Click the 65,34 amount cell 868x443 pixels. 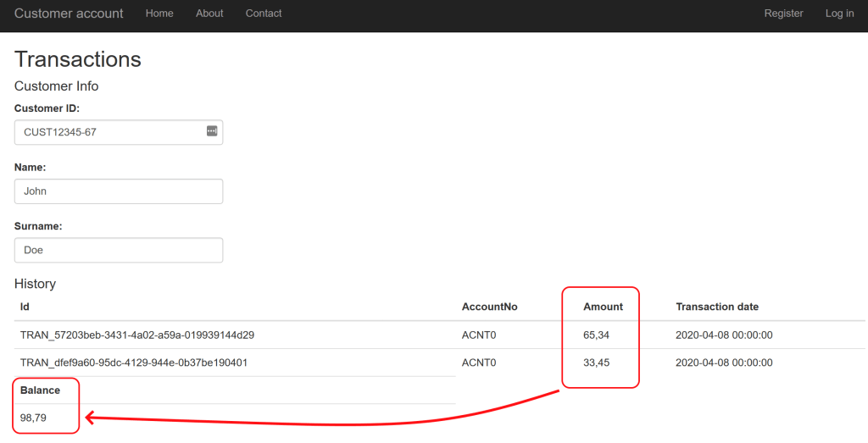pos(596,335)
